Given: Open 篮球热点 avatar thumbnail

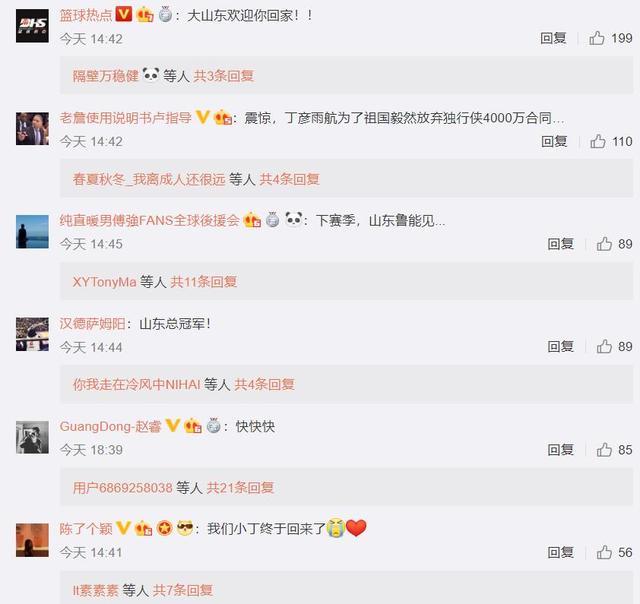Looking at the screenshot, I should (x=32, y=27).
